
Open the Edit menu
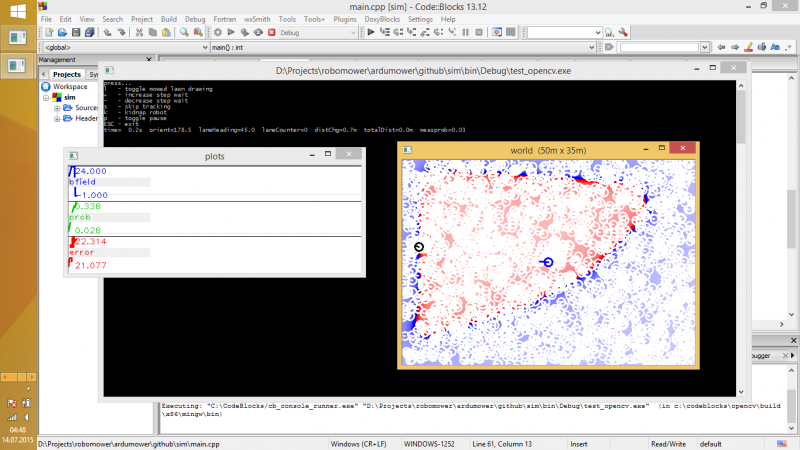coord(65,19)
